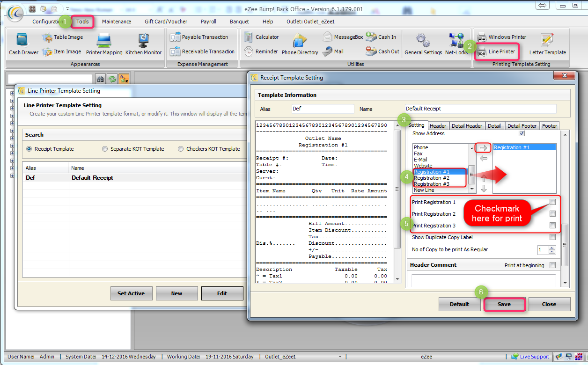Open the Gift Card/Voucher menu

pos(166,22)
